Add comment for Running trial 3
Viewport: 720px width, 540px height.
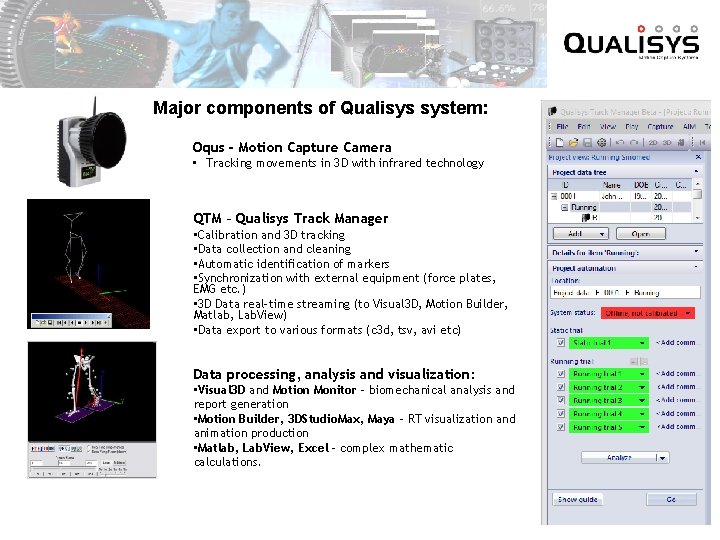675,400
